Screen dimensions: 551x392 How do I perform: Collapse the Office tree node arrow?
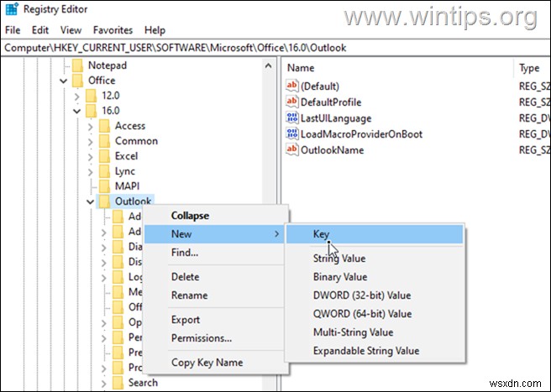[x=64, y=81]
